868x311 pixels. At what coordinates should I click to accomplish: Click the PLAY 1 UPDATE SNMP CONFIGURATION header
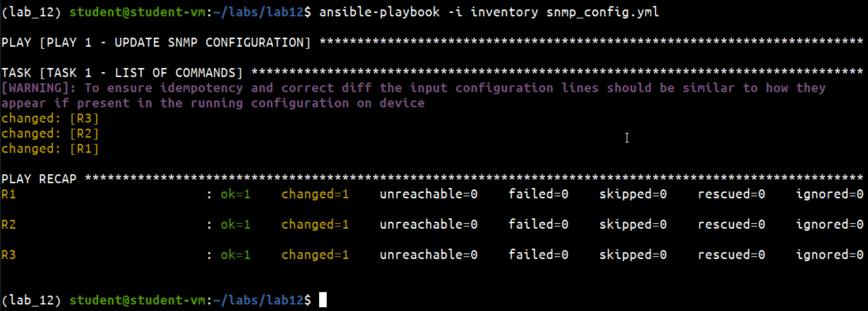pos(156,43)
